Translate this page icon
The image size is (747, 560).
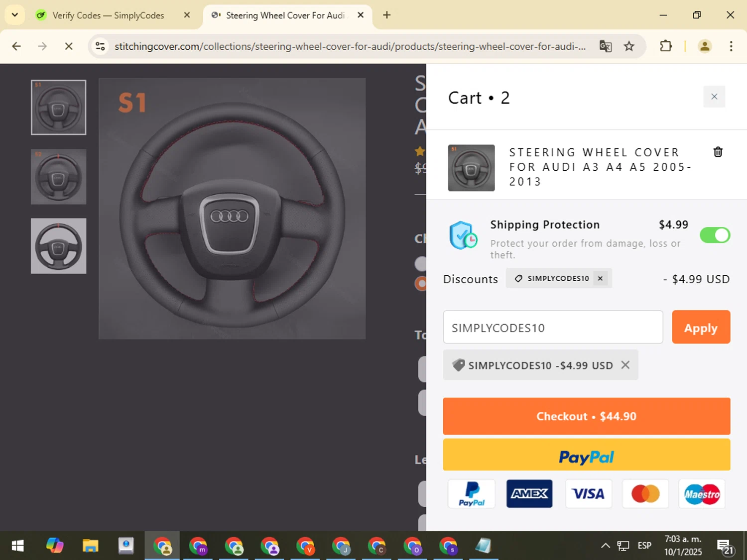pyautogui.click(x=605, y=46)
